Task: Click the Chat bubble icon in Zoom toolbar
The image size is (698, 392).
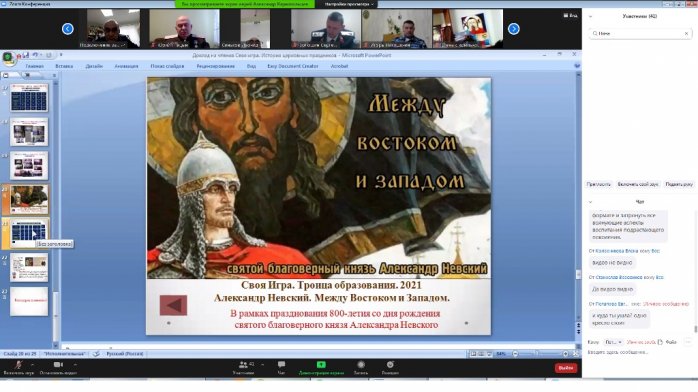Action: (x=281, y=364)
